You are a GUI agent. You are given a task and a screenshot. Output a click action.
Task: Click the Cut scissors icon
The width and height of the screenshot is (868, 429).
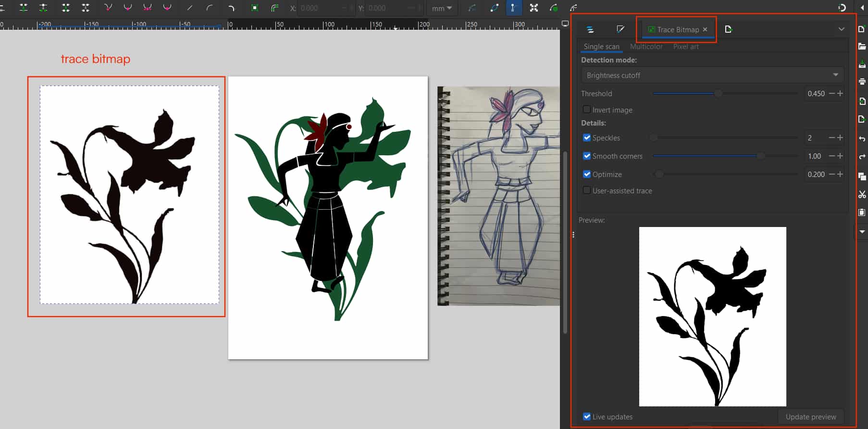point(862,194)
